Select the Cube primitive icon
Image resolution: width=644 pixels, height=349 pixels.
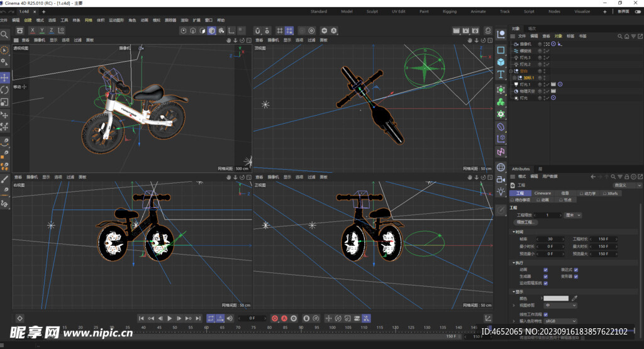point(501,62)
